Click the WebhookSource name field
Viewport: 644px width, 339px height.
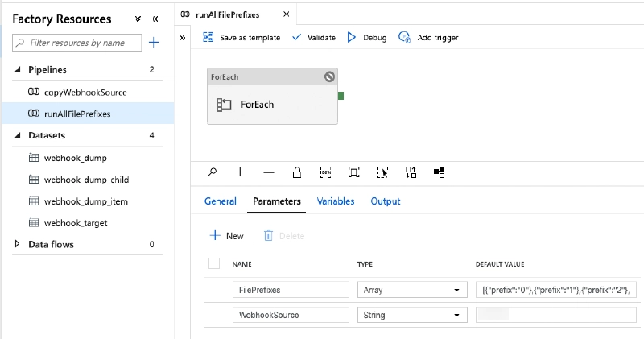(x=291, y=315)
